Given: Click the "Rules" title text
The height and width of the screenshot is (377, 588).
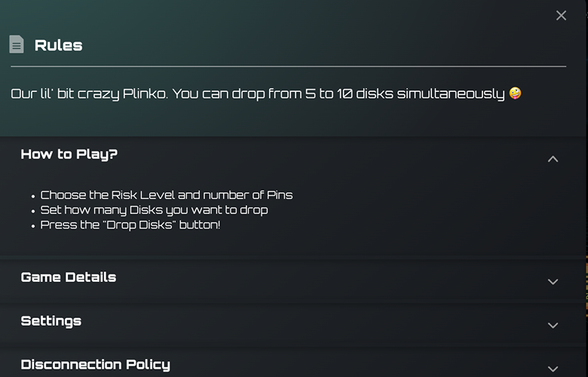Looking at the screenshot, I should [x=59, y=45].
